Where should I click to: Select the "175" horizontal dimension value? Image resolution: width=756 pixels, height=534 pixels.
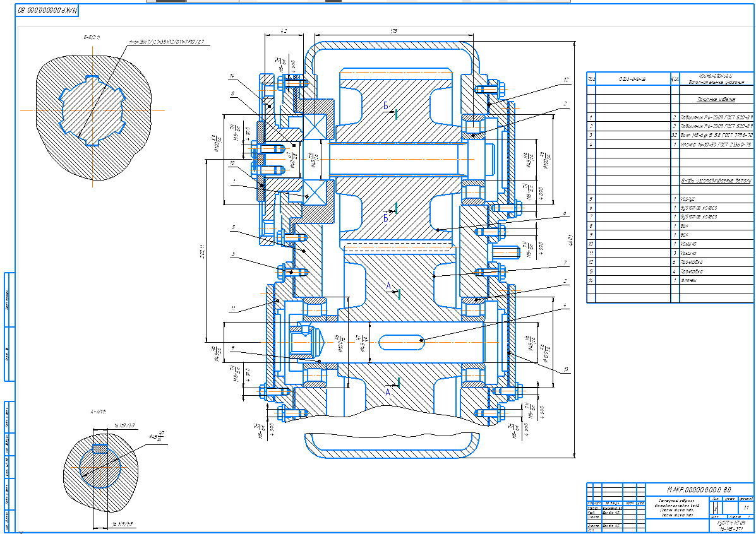pos(394,31)
